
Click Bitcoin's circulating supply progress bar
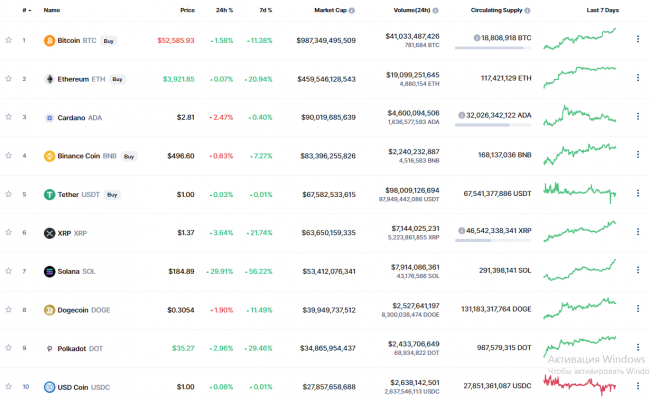pyautogui.click(x=493, y=48)
